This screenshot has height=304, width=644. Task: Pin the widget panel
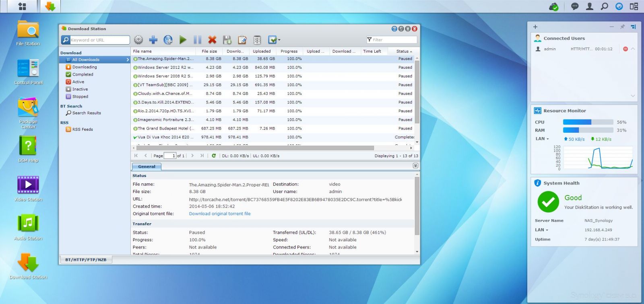tap(622, 27)
